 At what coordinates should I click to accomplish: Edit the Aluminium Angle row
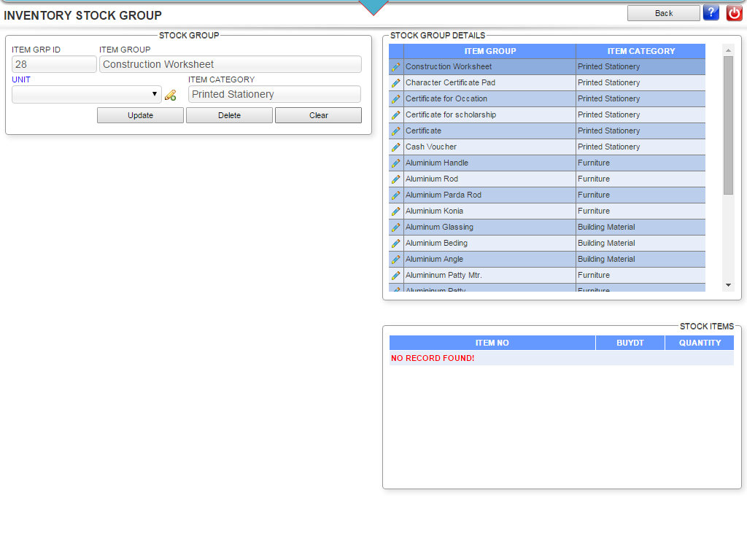point(396,259)
